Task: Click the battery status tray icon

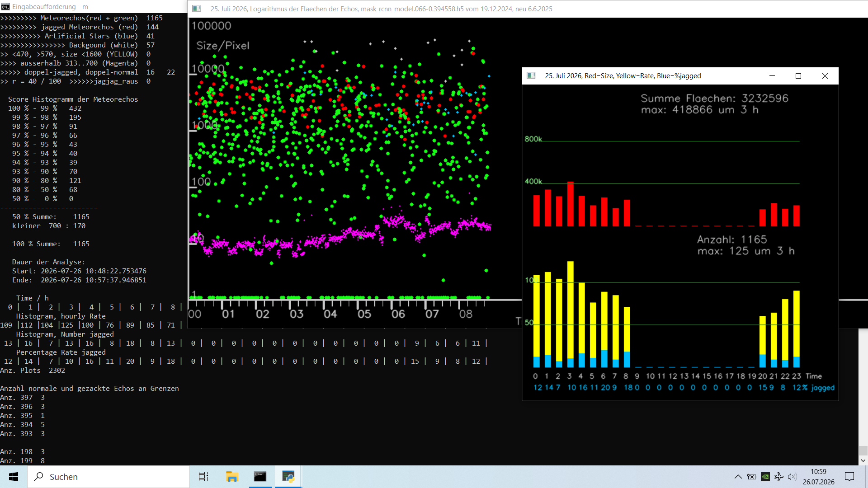Action: pyautogui.click(x=751, y=477)
